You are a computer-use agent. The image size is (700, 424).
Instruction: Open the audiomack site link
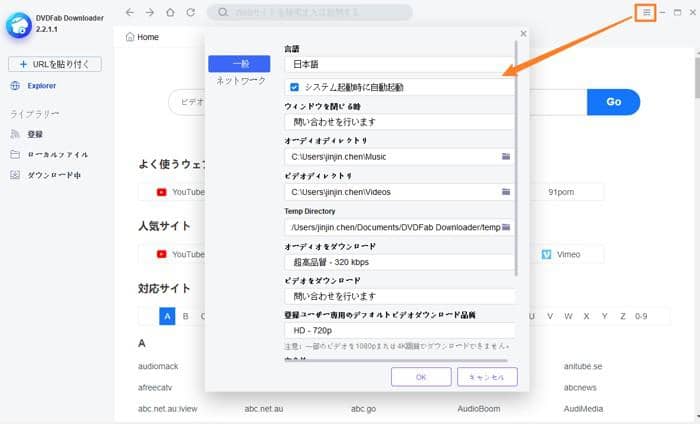pos(158,366)
